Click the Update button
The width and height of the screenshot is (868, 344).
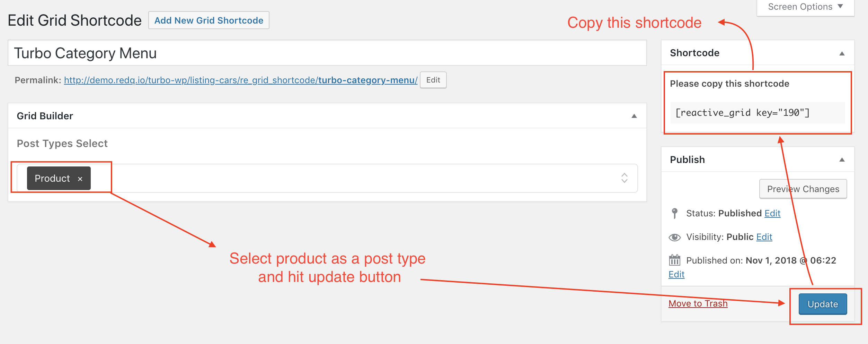(x=823, y=304)
